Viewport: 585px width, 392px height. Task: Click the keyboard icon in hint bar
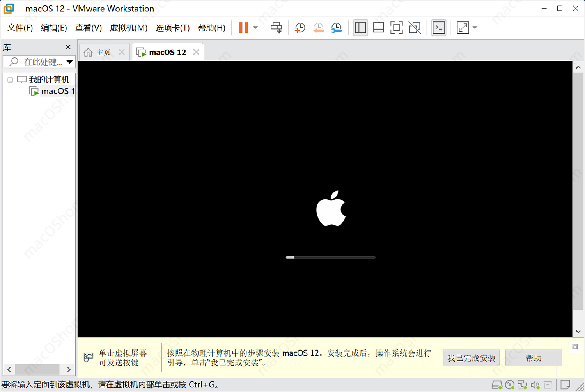click(89, 357)
